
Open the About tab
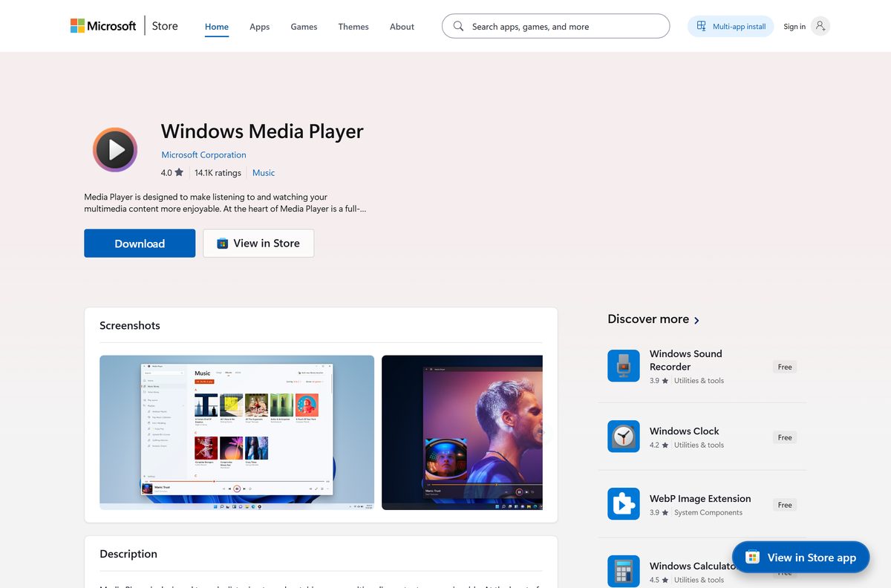pos(402,27)
